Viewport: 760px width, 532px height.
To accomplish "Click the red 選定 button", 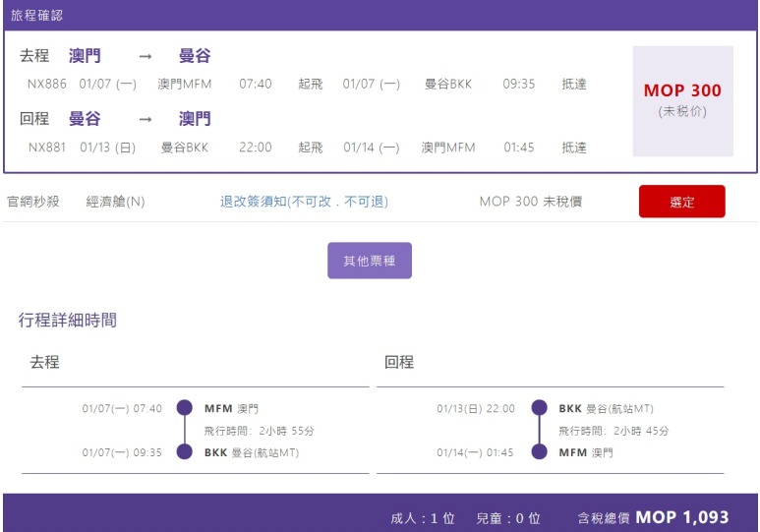I will click(x=681, y=202).
